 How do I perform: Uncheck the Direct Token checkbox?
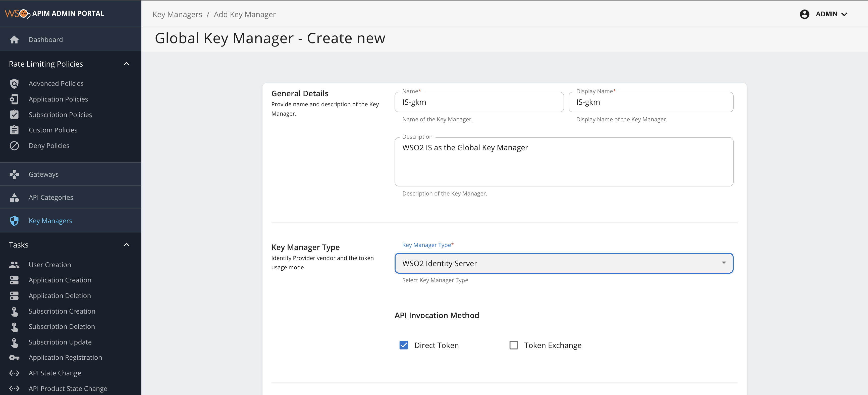coord(404,345)
